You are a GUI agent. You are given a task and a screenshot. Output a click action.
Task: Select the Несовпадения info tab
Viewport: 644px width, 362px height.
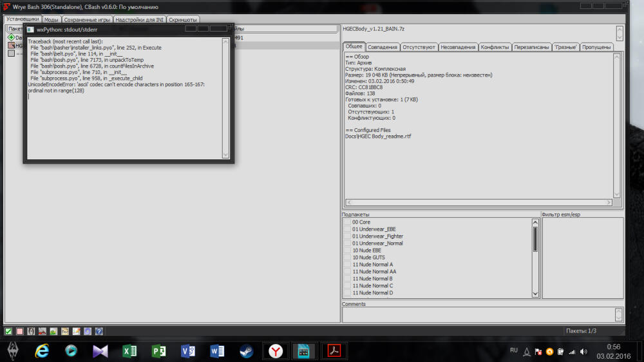[x=458, y=47]
